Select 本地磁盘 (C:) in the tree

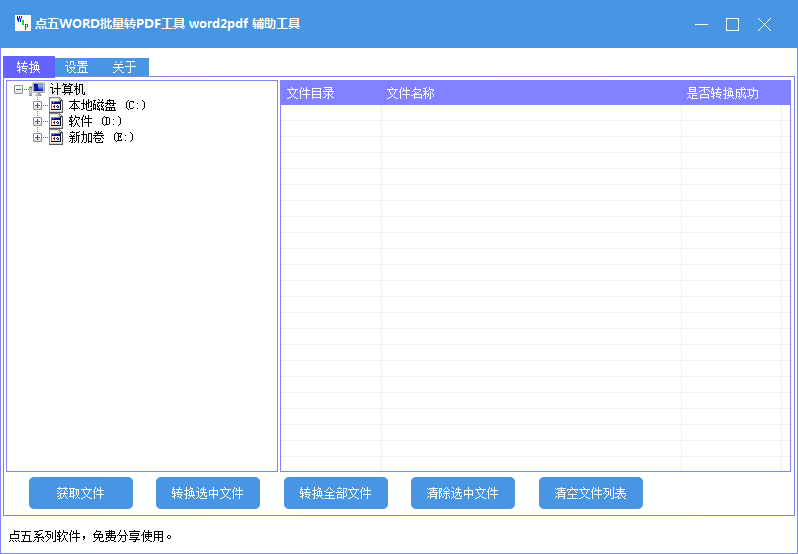pos(107,106)
